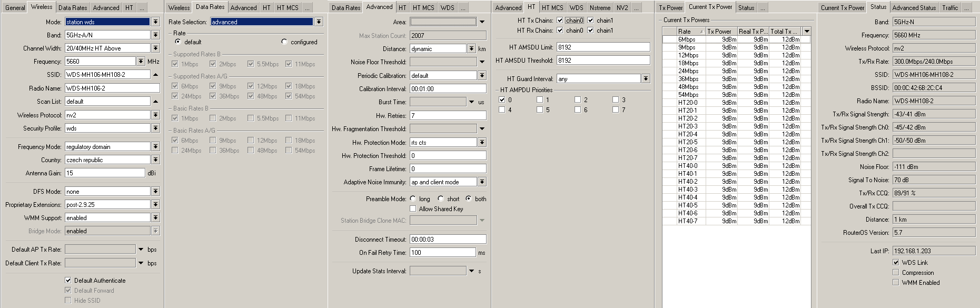Select the configured Rate radio button

284,42
